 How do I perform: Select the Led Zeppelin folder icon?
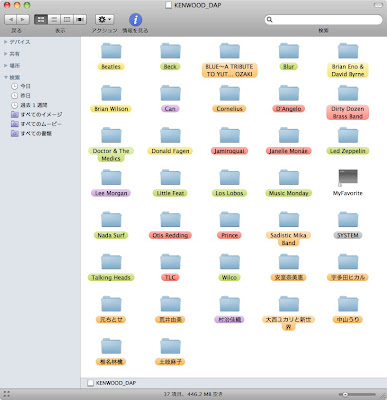348,135
